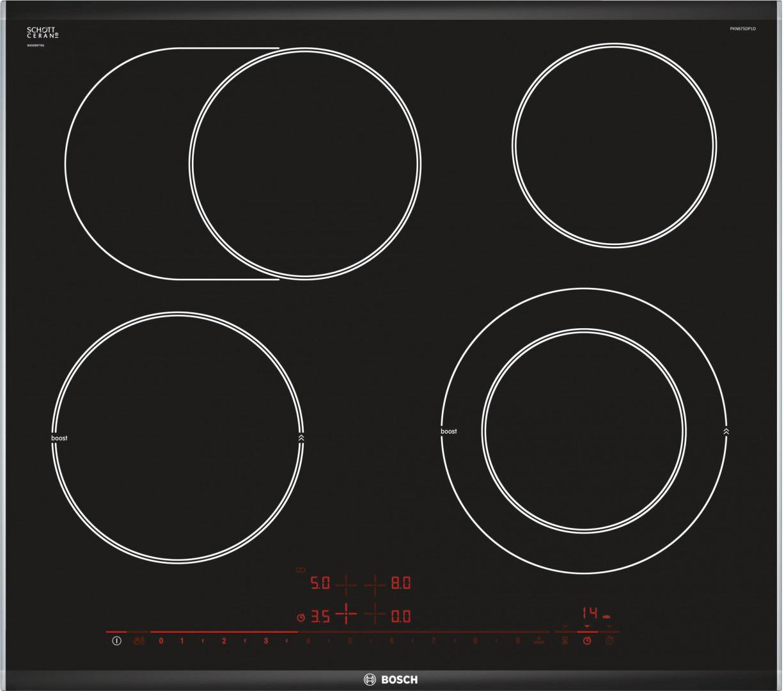Tap the double chevron on the left boost zone
Screen dimensions: 784x691
[x=301, y=438]
